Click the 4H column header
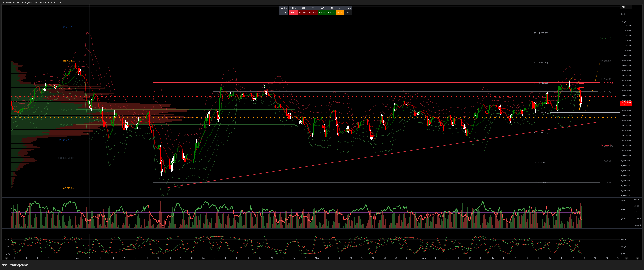 point(303,8)
